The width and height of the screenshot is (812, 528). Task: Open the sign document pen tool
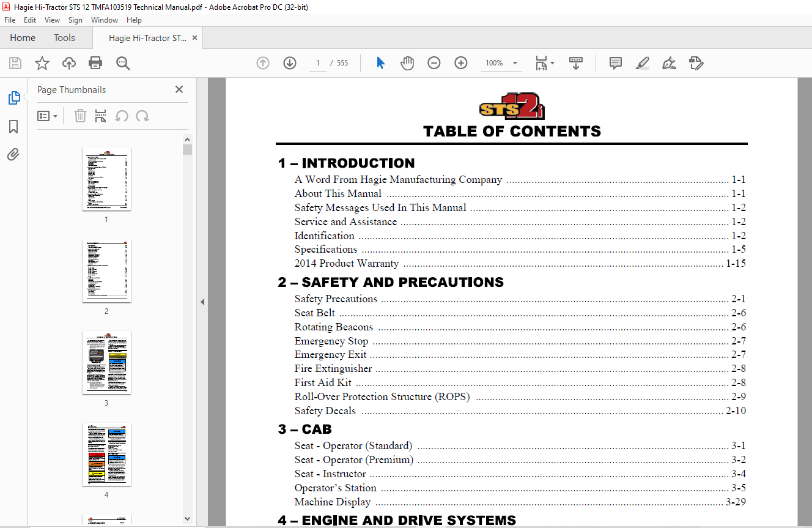tap(669, 63)
